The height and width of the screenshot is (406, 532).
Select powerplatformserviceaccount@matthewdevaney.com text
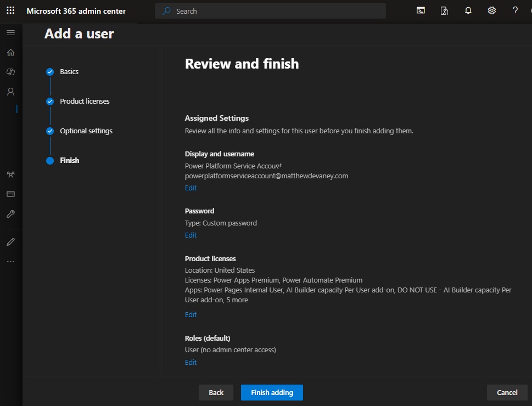coord(266,176)
